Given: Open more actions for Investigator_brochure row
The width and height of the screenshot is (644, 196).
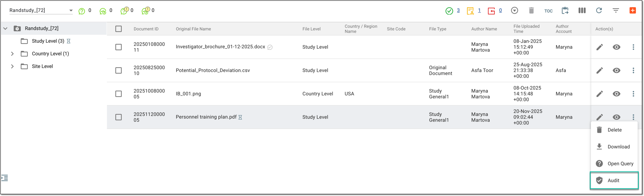Looking at the screenshot, I should coord(633,47).
